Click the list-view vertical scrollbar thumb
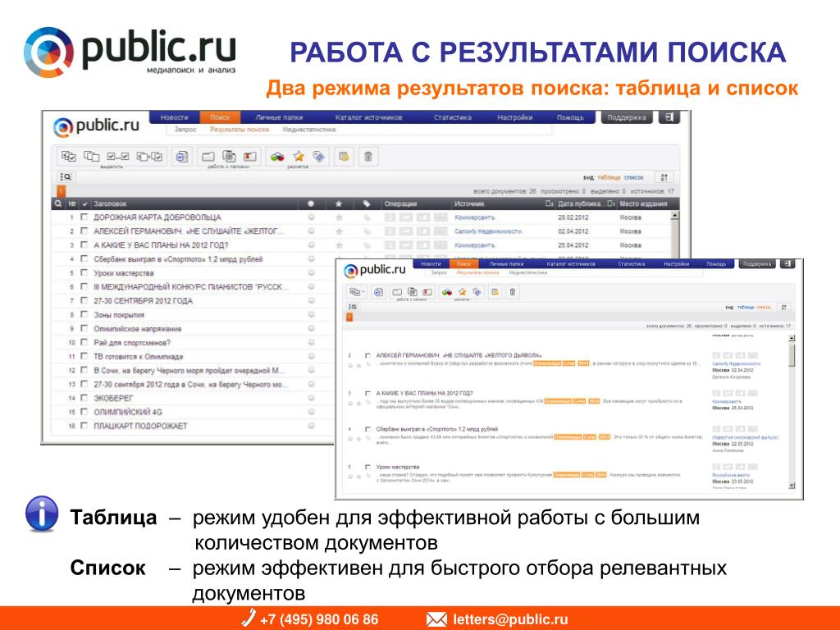This screenshot has height=630, width=840. 792,354
